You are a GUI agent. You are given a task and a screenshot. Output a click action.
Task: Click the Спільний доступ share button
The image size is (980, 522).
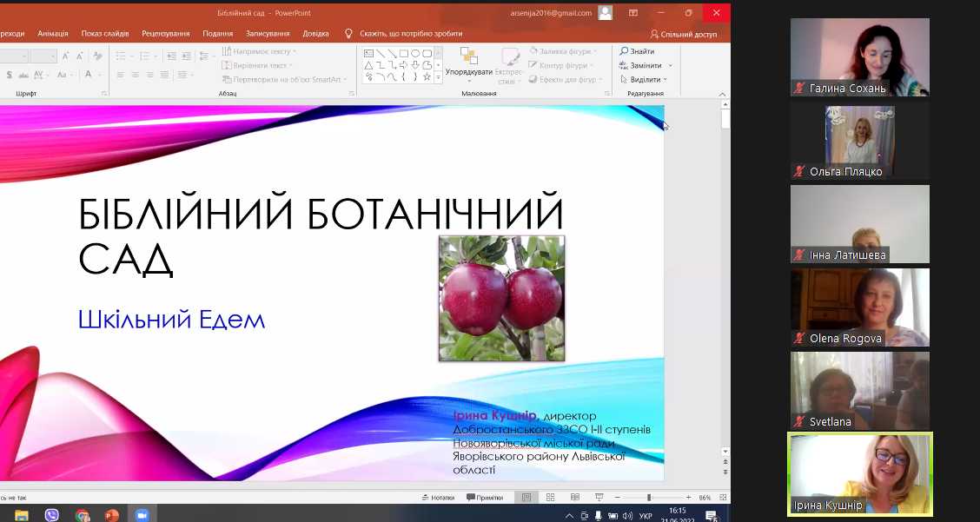(683, 34)
